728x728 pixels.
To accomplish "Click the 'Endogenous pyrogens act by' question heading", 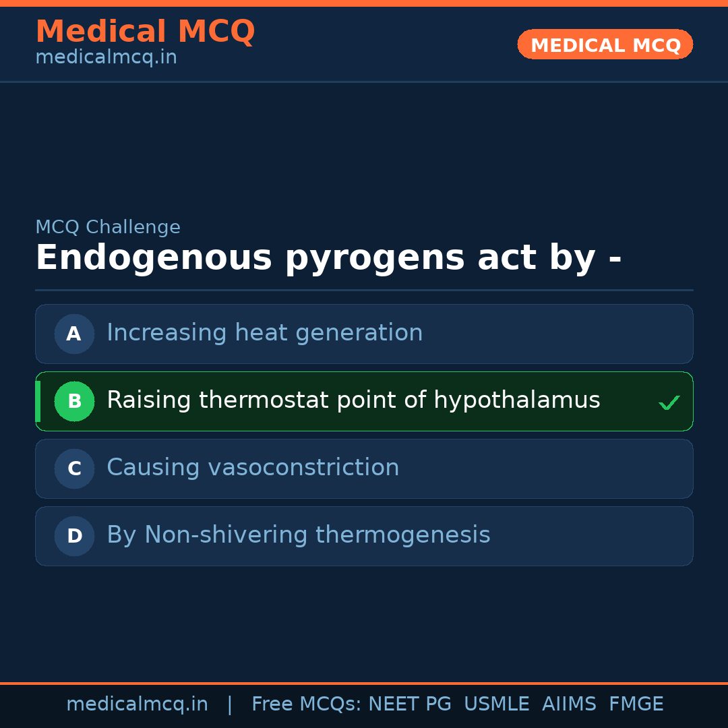I will [328, 258].
